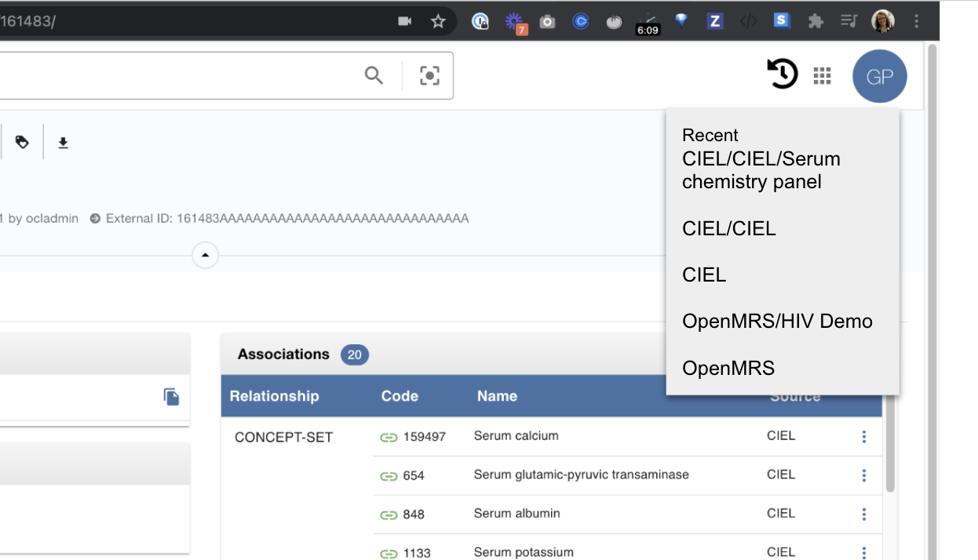Click the Zotero extension icon

click(714, 21)
